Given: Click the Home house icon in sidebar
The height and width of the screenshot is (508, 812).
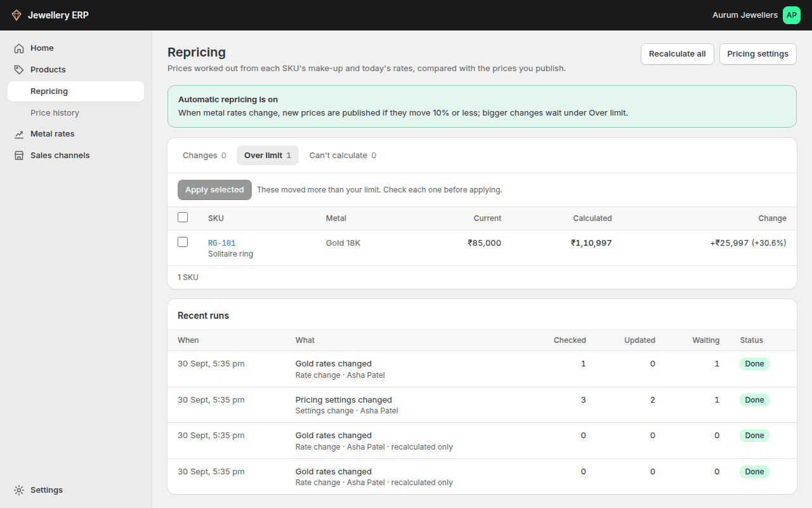Looking at the screenshot, I should [x=19, y=48].
